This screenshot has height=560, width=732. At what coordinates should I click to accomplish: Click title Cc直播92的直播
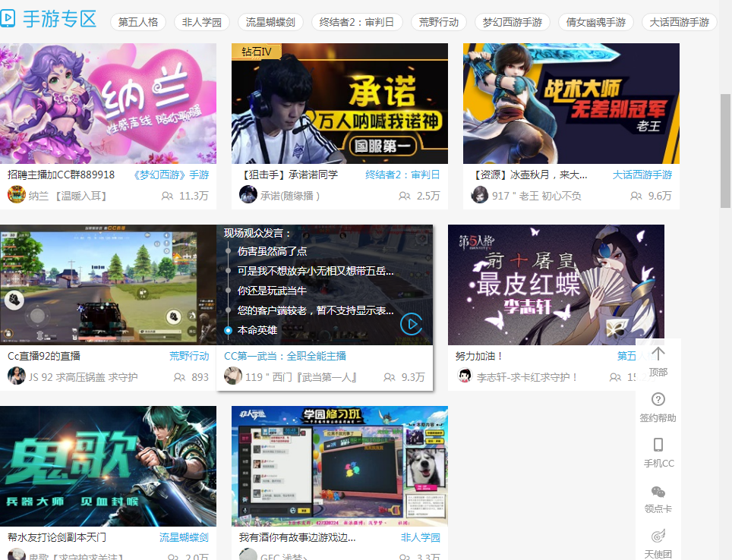coord(44,356)
